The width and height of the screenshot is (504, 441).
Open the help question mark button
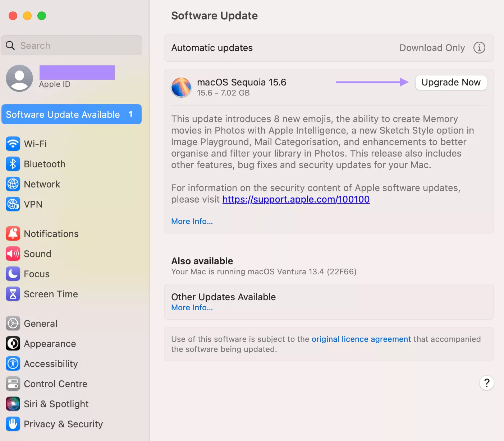[x=487, y=383]
